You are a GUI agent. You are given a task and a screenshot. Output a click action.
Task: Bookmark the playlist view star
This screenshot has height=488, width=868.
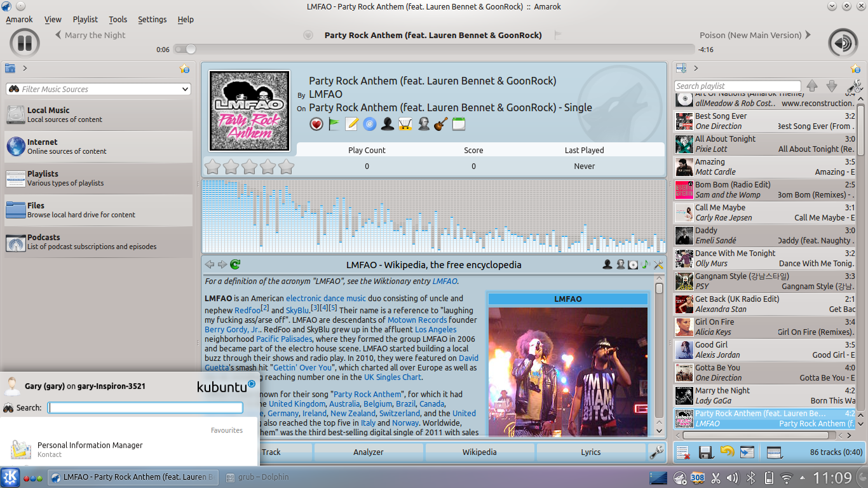pos(855,69)
